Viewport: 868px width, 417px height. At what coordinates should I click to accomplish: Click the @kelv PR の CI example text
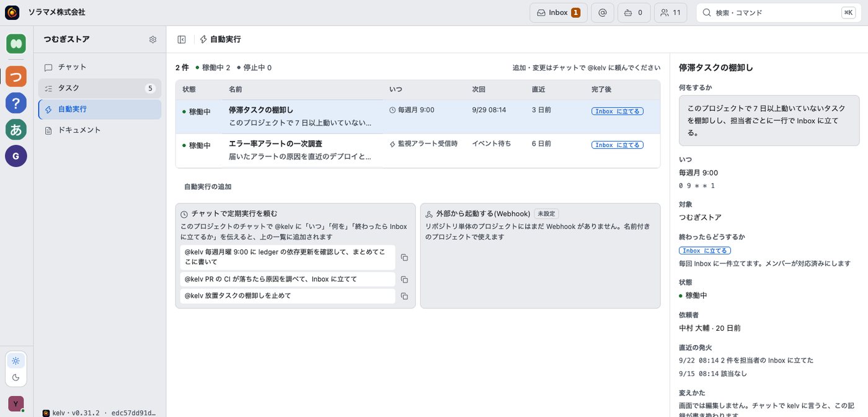(288, 279)
